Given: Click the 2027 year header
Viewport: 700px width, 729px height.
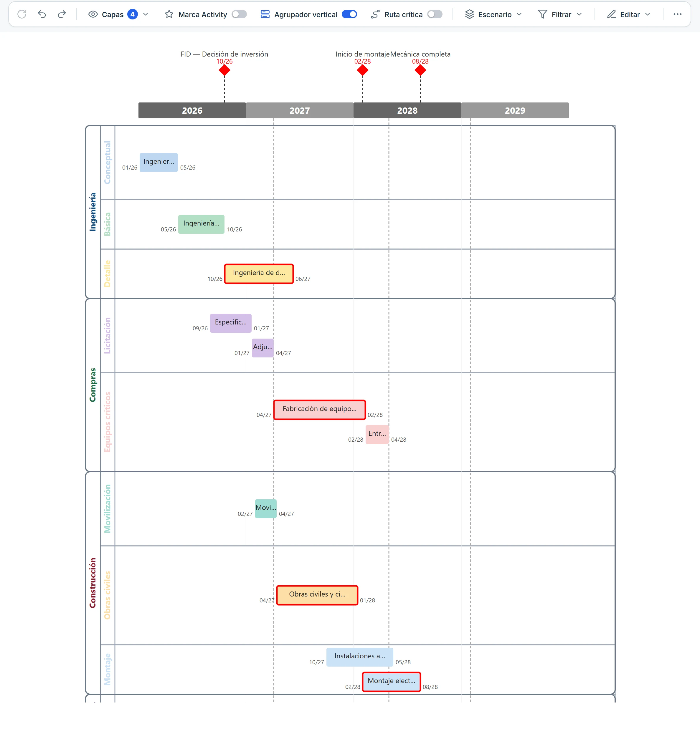Looking at the screenshot, I should (300, 110).
